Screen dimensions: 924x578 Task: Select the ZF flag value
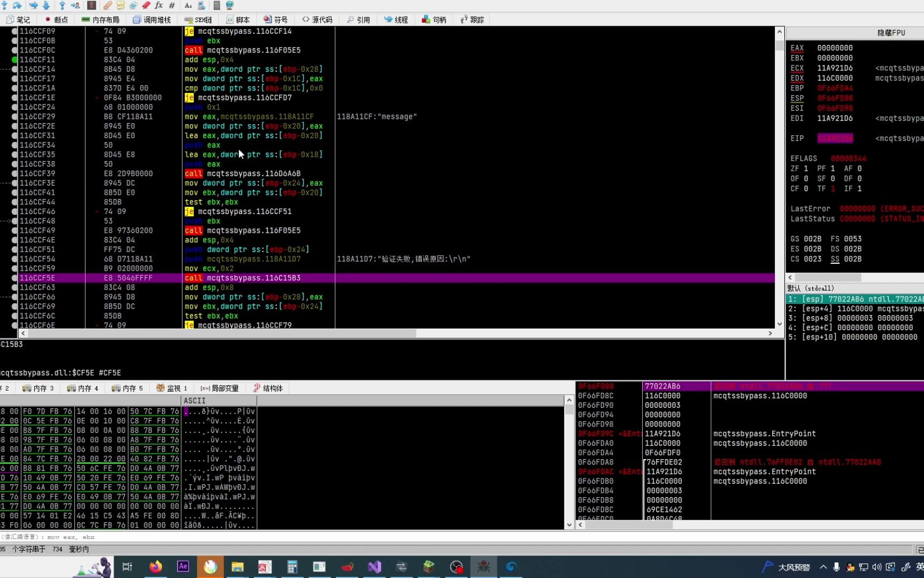point(806,169)
